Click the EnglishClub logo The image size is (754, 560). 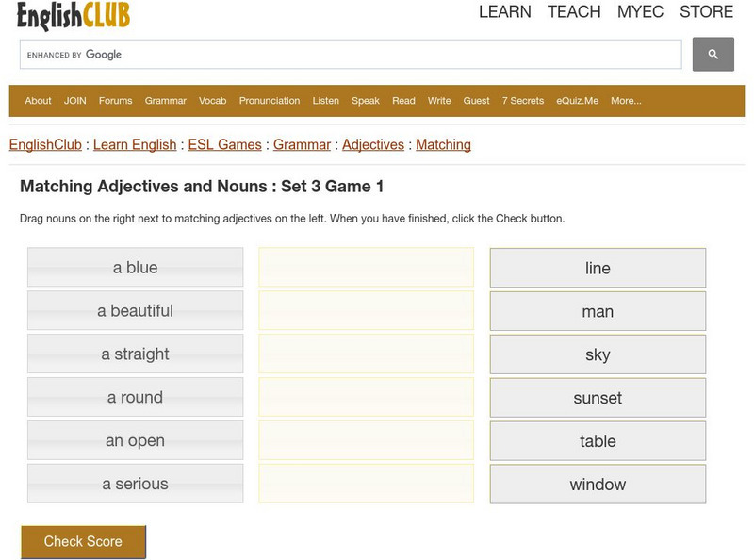pyautogui.click(x=74, y=15)
